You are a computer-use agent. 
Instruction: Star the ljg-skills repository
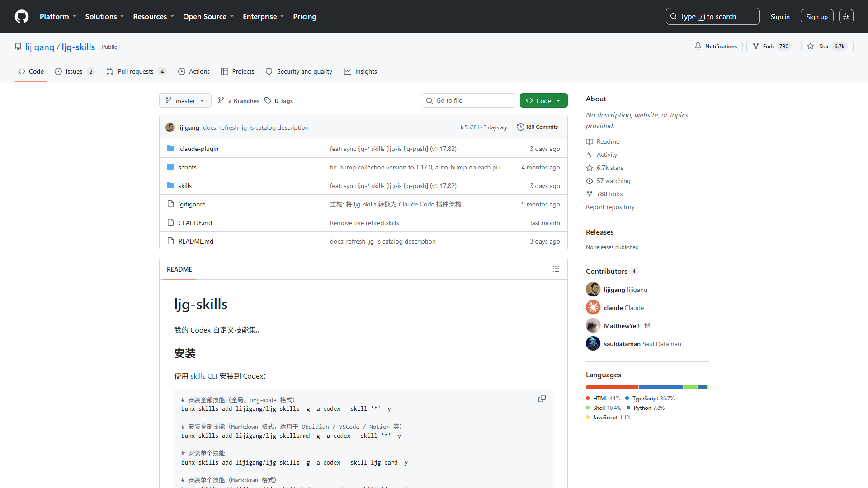(x=827, y=46)
